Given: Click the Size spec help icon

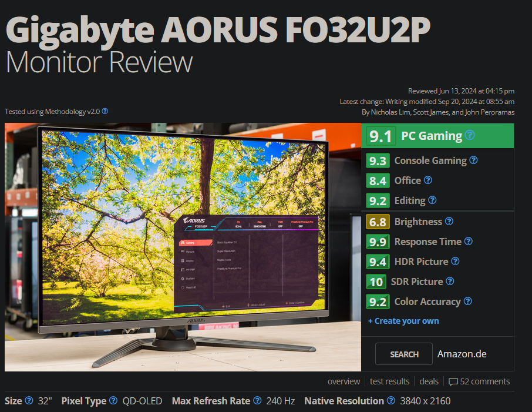Looking at the screenshot, I should [29, 400].
